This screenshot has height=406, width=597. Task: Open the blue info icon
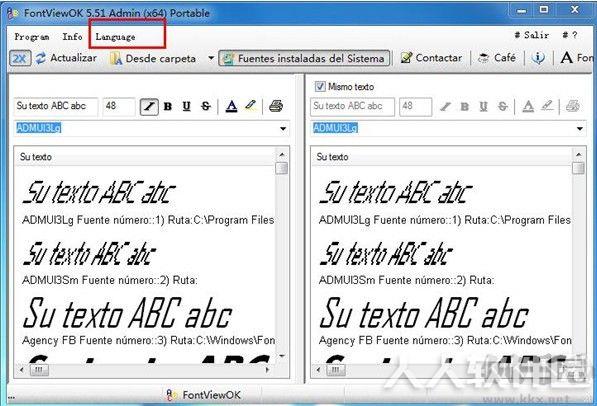pos(538,58)
